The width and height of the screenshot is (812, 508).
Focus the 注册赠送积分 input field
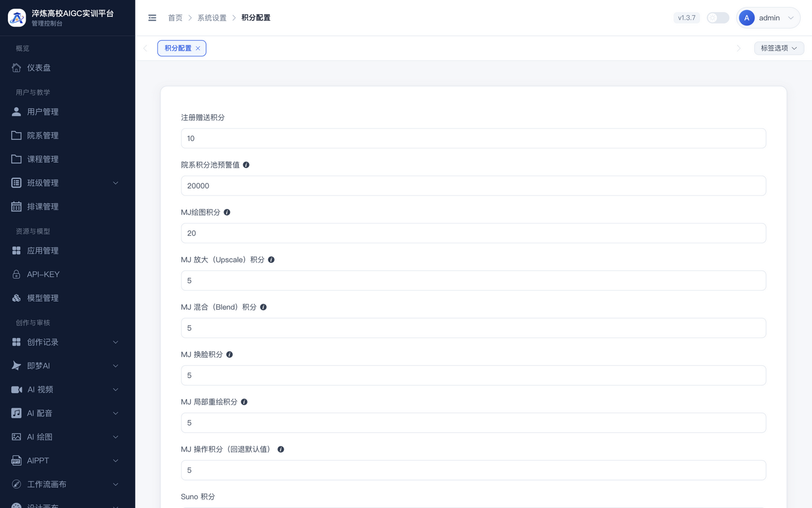[473, 138]
